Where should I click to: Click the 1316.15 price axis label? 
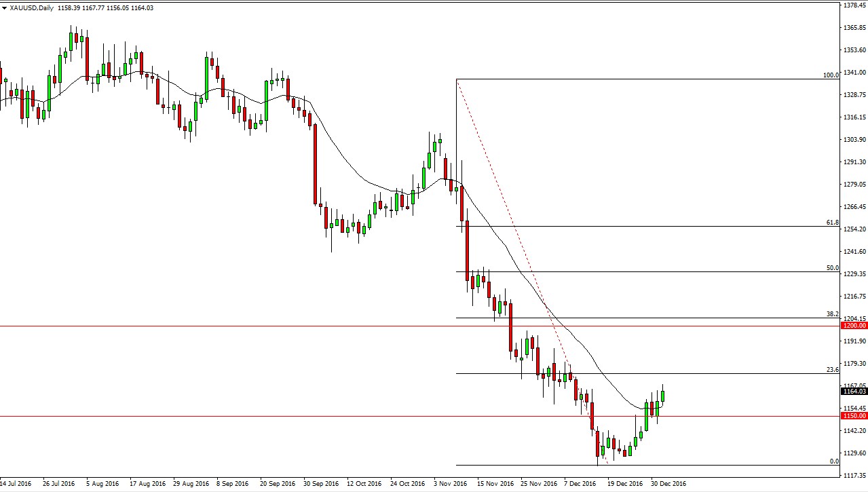point(855,117)
